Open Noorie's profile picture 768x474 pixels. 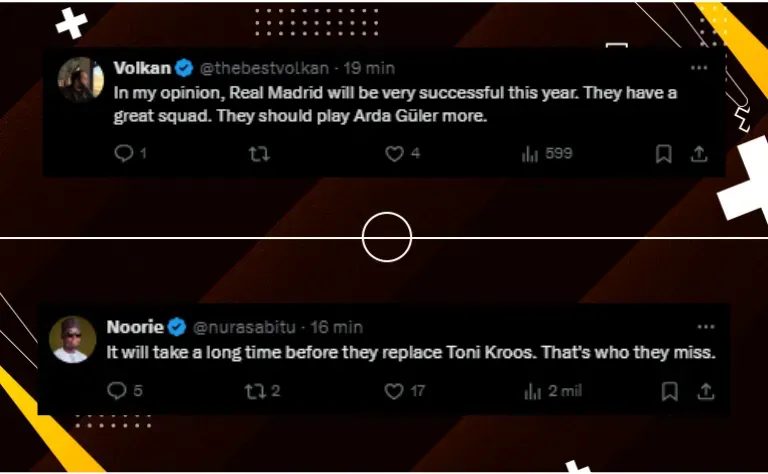tap(72, 339)
